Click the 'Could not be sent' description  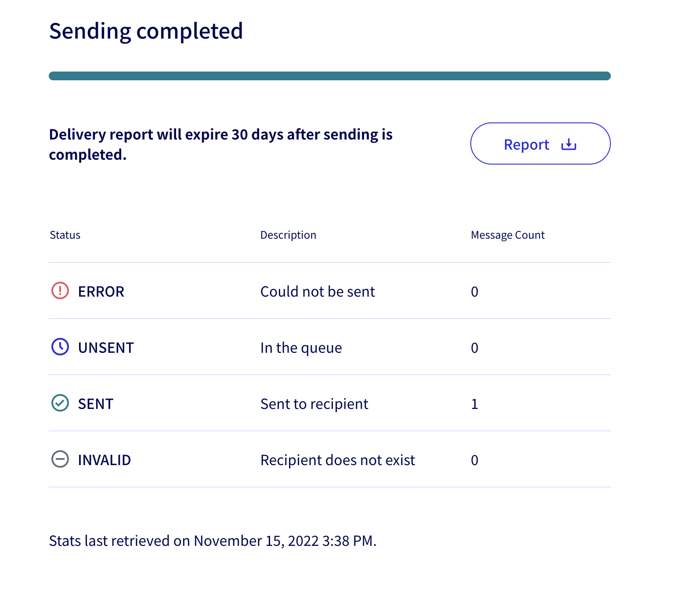coord(318,292)
